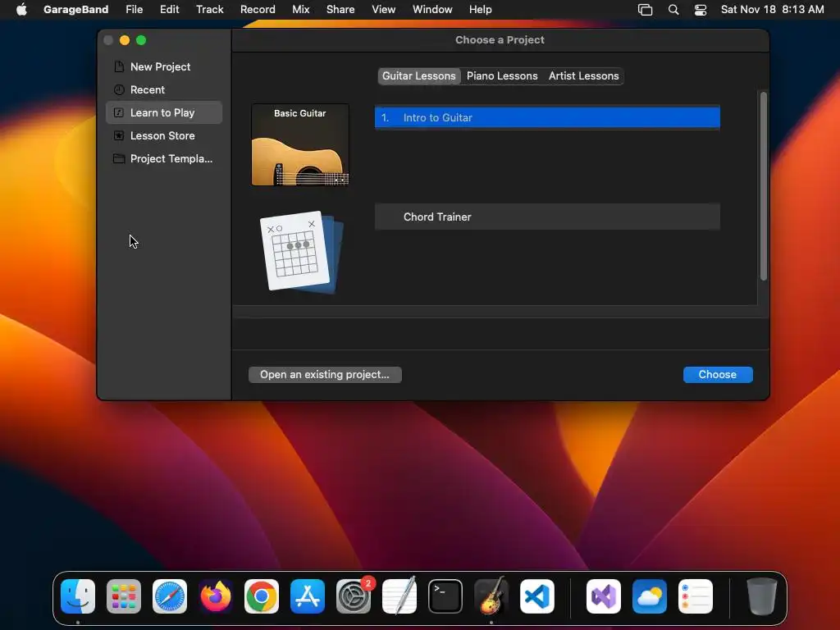
Task: Open purple Visual Studio icon in Dock
Action: pyautogui.click(x=604, y=596)
